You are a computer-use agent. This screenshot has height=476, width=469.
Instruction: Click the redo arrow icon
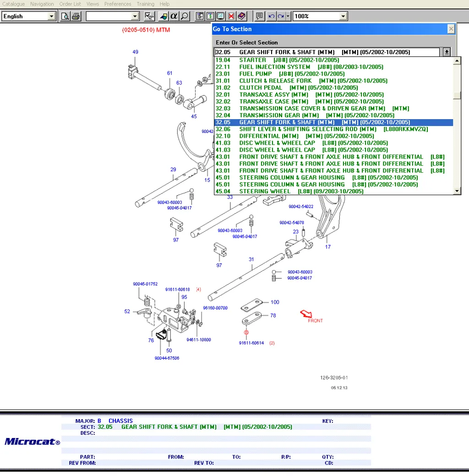pyautogui.click(x=281, y=16)
